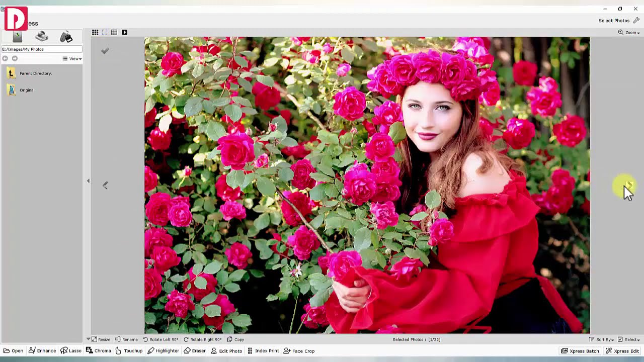Show the next photo arrow
The height and width of the screenshot is (362, 644).
pyautogui.click(x=629, y=186)
